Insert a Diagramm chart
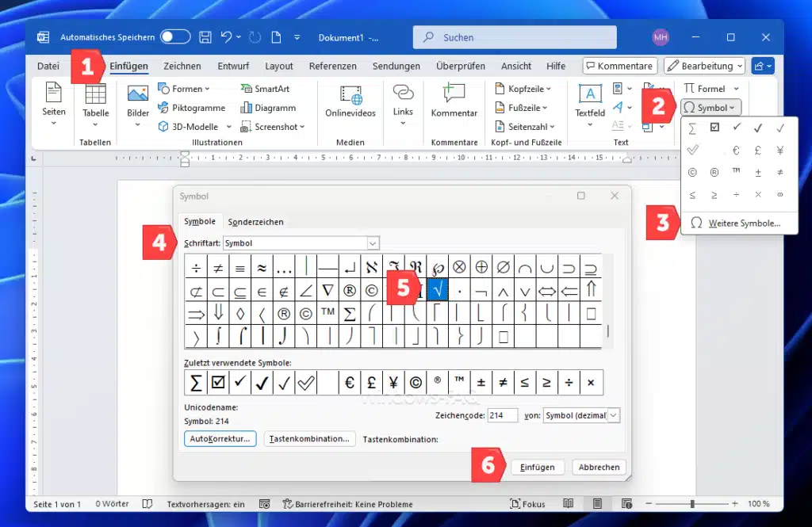This screenshot has height=527, width=812. coord(268,108)
